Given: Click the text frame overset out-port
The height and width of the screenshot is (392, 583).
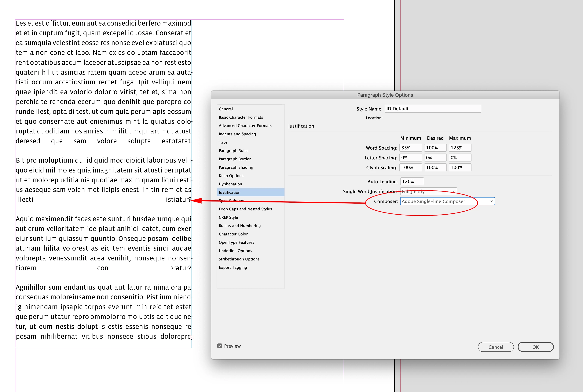Looking at the screenshot, I should (x=192, y=337).
